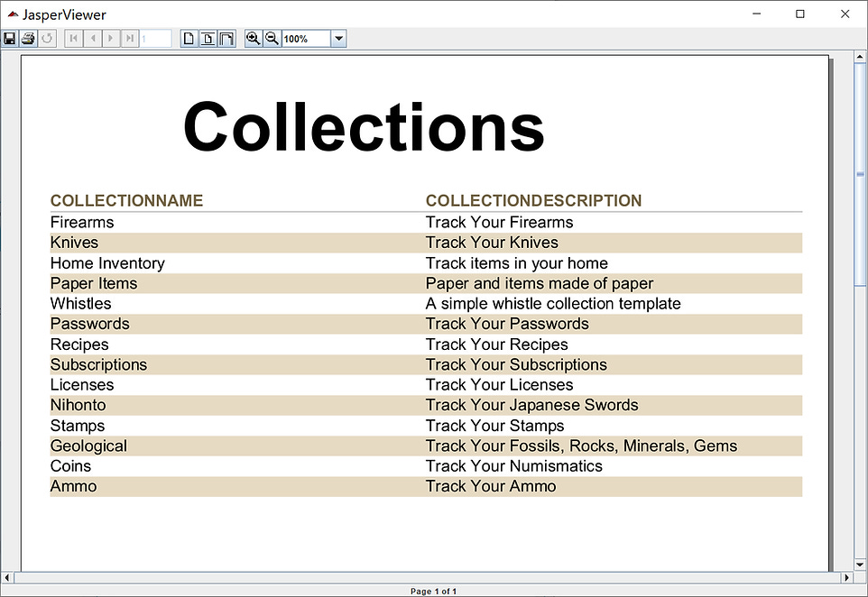The height and width of the screenshot is (597, 868).
Task: Click the Zoom In magnifier
Action: click(254, 39)
